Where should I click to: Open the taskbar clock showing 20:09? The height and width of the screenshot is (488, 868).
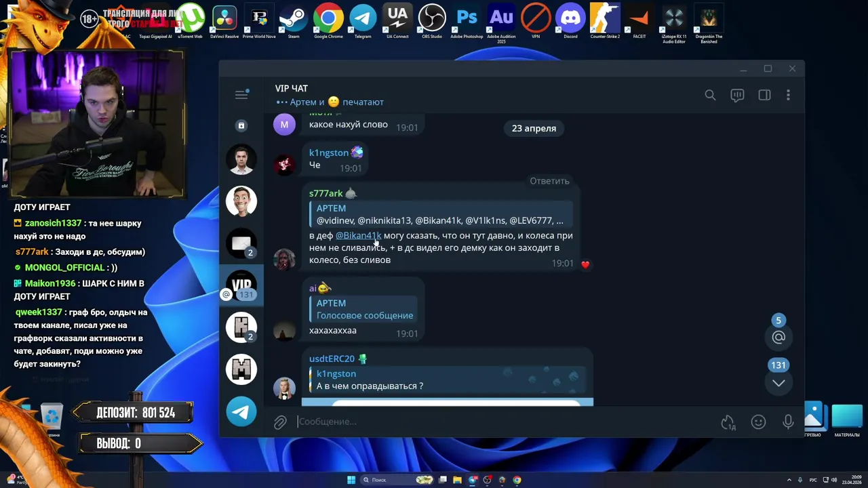pyautogui.click(x=851, y=480)
